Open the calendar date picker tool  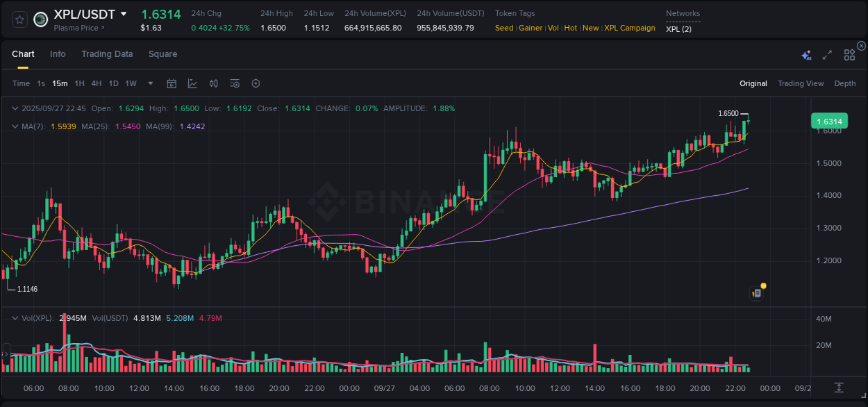pyautogui.click(x=172, y=83)
